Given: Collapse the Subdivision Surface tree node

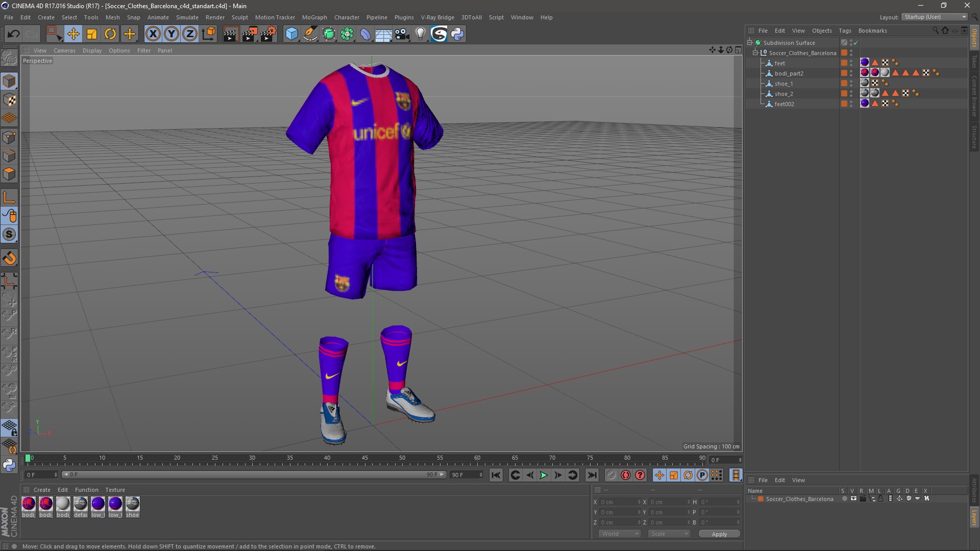Looking at the screenshot, I should pos(750,42).
